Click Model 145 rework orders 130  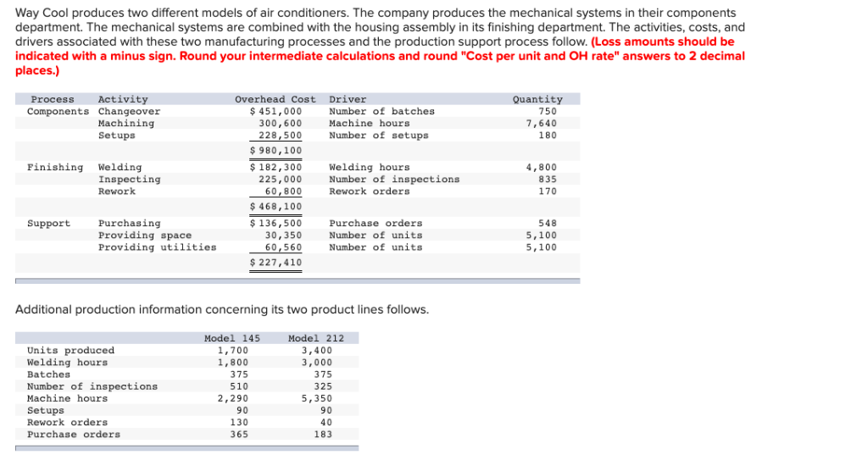tap(239, 422)
